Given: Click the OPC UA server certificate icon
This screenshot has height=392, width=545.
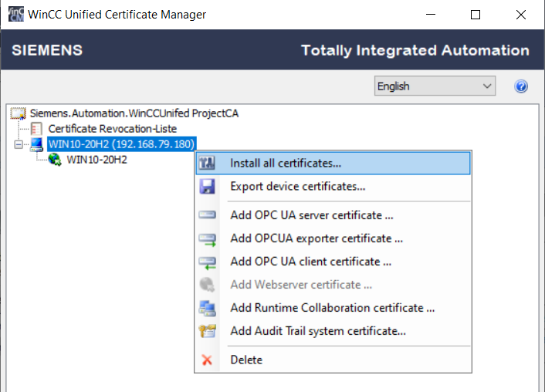Looking at the screenshot, I should [207, 215].
